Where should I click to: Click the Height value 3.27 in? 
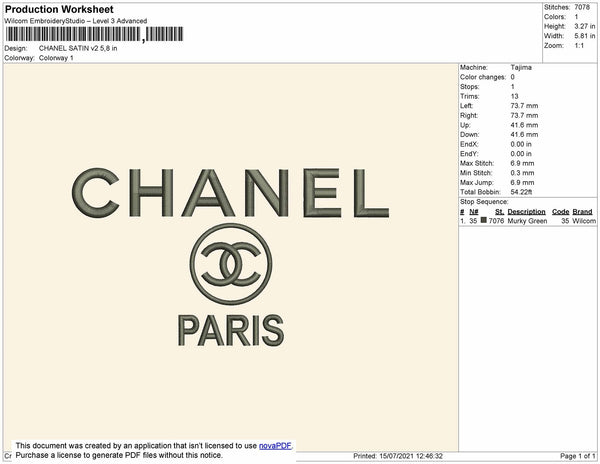585,26
